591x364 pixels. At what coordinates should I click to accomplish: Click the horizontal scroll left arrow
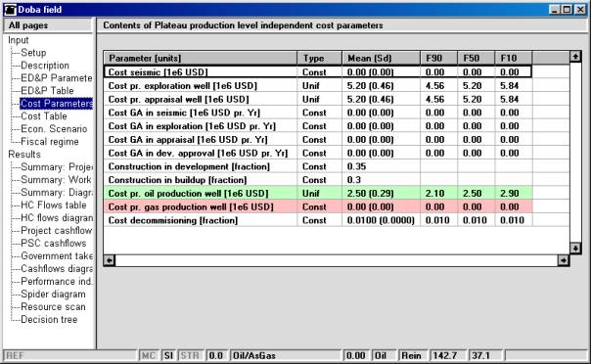coord(110,260)
